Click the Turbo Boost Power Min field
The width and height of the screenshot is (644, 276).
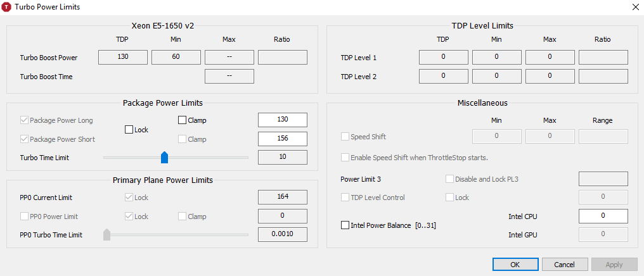(176, 58)
